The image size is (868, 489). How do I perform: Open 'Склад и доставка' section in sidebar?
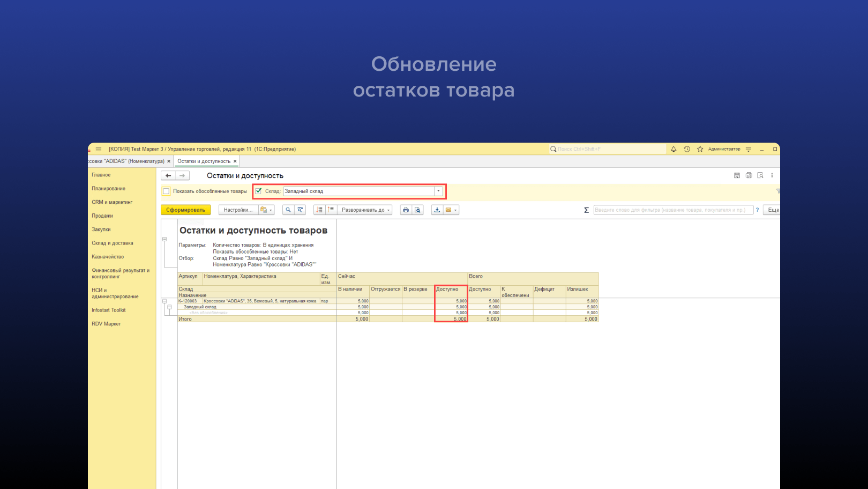(x=113, y=243)
